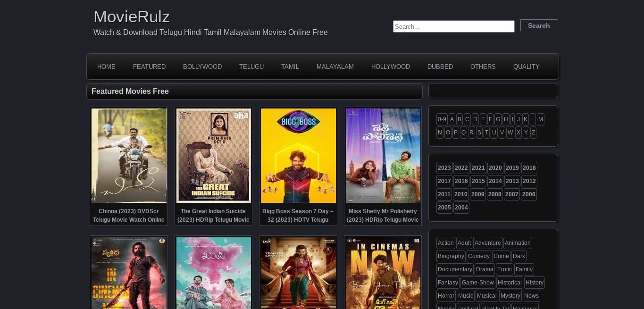Switch to the TAMIL section
The image size is (644, 309).
290,67
